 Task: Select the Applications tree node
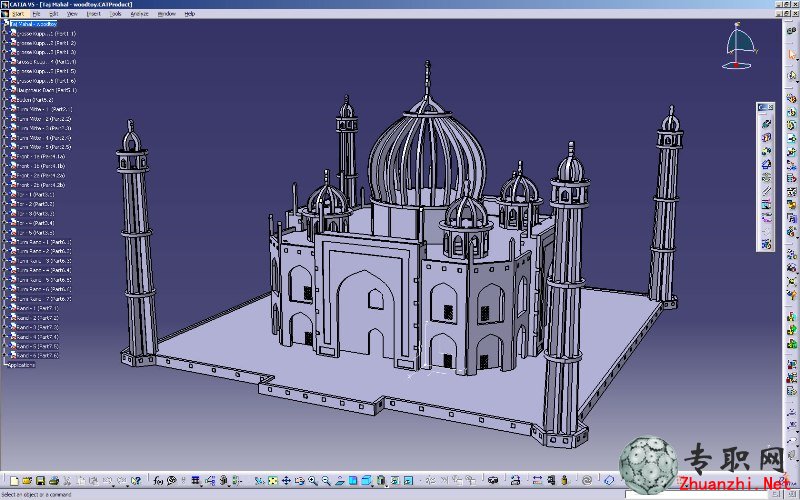pyautogui.click(x=21, y=365)
